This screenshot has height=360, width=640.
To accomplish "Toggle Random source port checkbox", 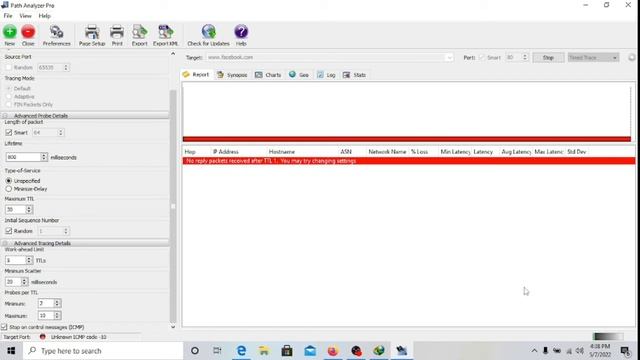I will pos(9,67).
